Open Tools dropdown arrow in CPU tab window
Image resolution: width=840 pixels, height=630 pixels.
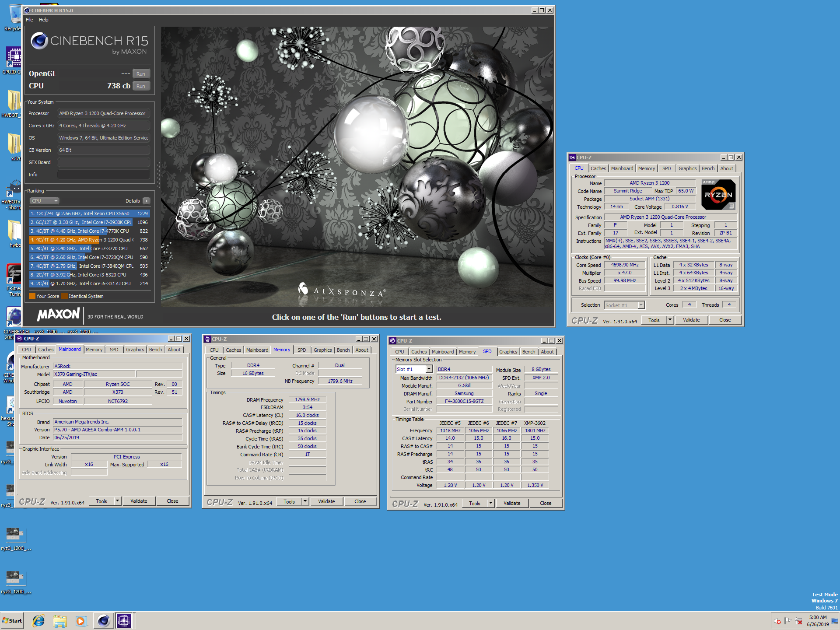click(x=670, y=320)
